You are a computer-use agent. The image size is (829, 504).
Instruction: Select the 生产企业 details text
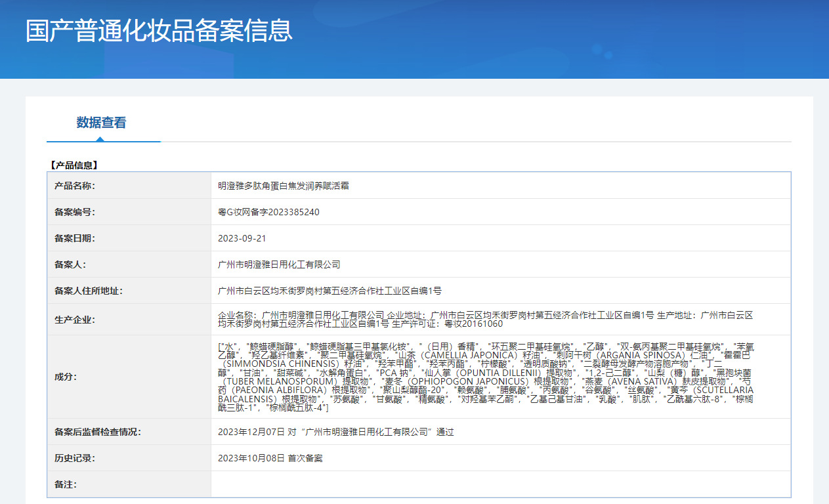pyautogui.click(x=486, y=320)
